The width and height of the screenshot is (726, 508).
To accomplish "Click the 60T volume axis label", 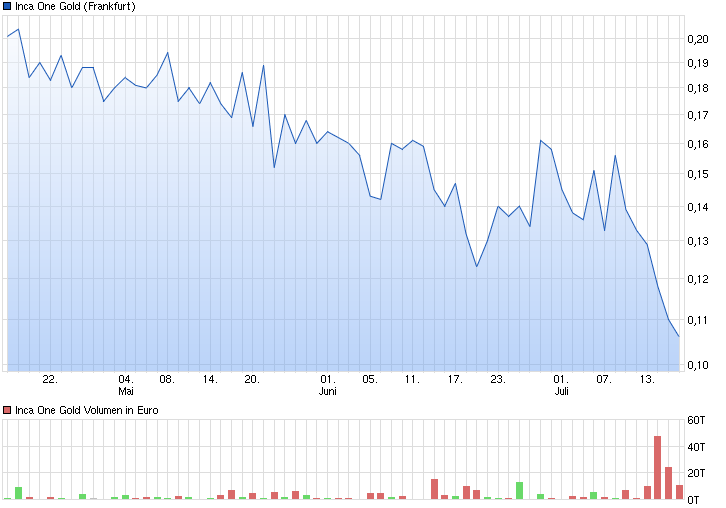I will click(x=696, y=420).
